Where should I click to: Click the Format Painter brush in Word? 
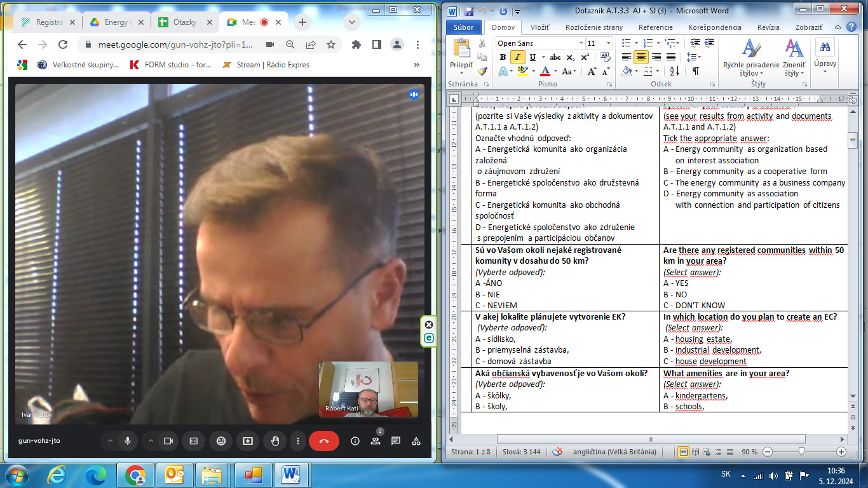coord(482,71)
